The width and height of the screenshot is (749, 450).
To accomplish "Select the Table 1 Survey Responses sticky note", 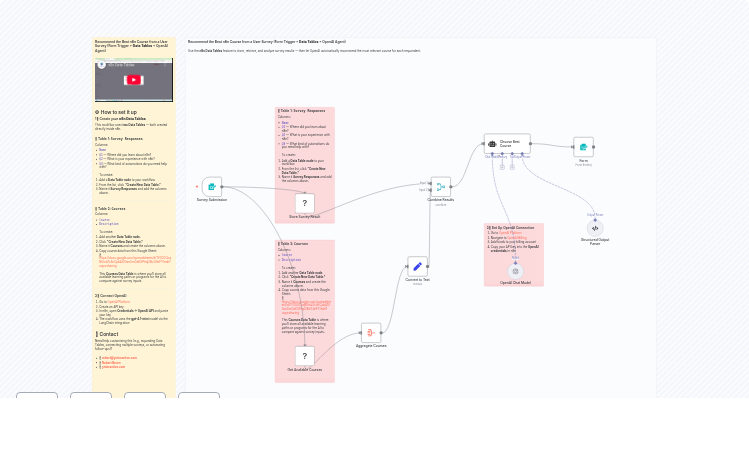I will pyautogui.click(x=305, y=130).
